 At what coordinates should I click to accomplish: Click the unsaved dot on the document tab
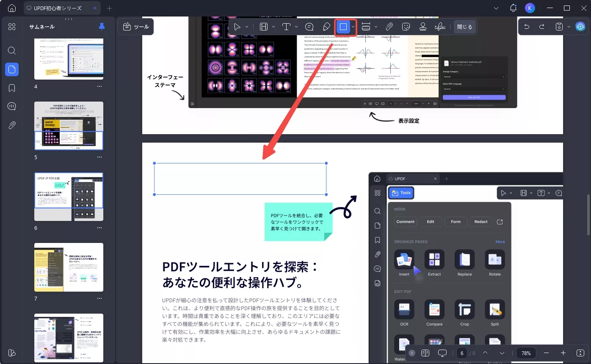pyautogui.click(x=94, y=8)
